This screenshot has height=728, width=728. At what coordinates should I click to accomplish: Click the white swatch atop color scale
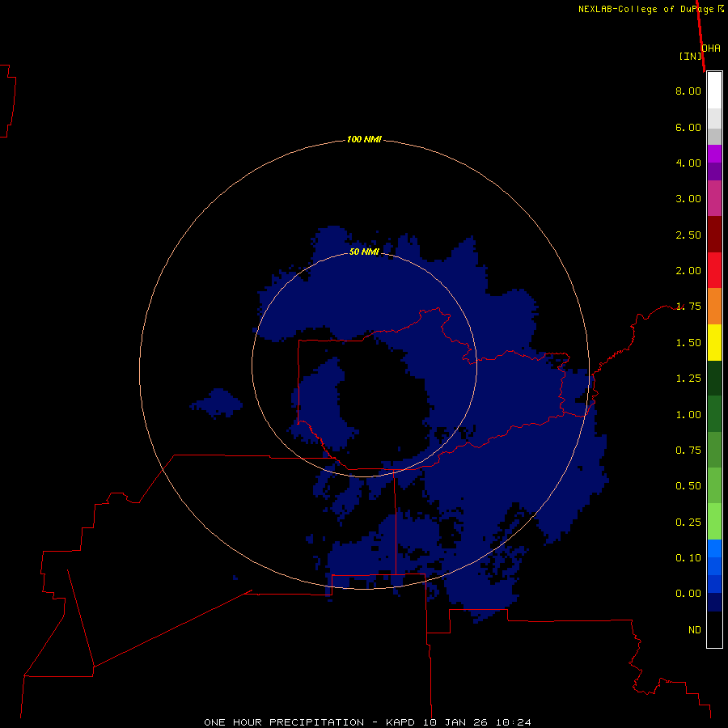tap(714, 91)
